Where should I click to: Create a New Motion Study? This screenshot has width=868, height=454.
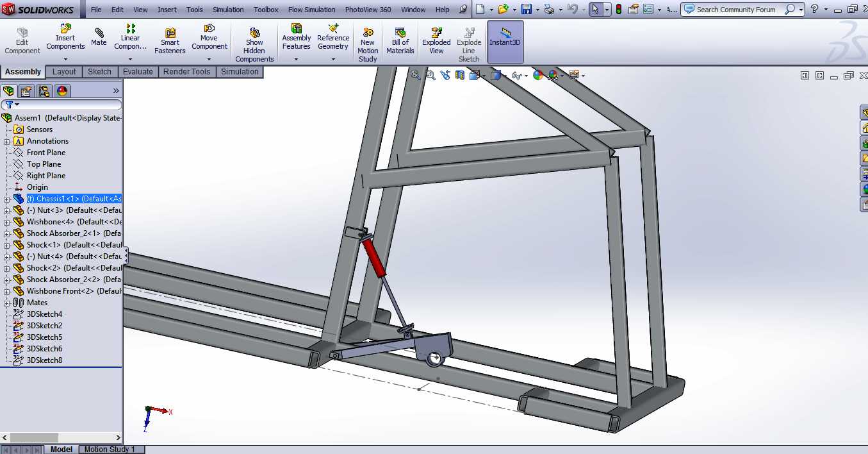pos(368,45)
